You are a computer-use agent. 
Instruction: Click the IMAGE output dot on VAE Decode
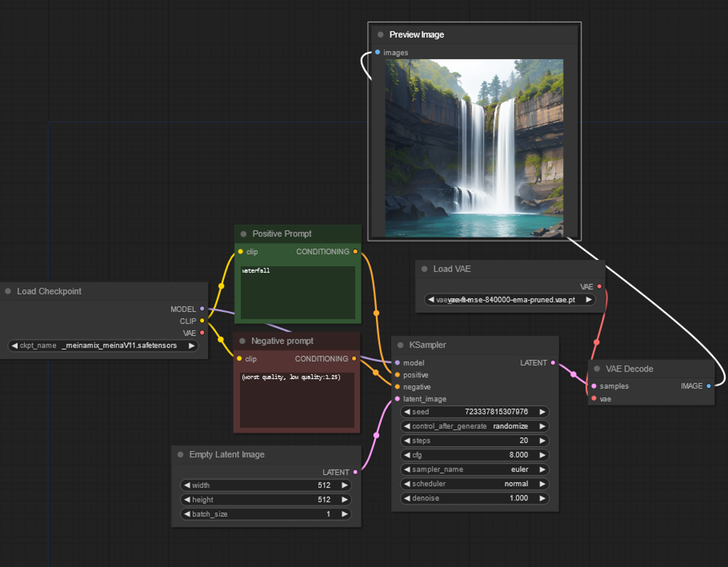pyautogui.click(x=709, y=386)
